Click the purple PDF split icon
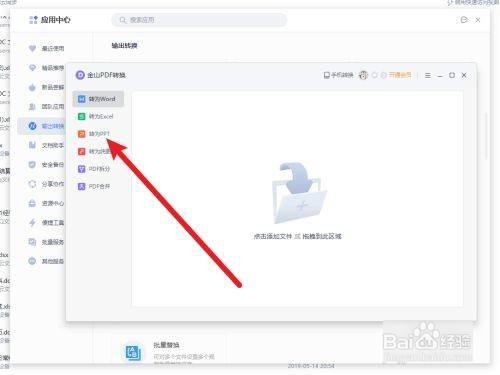The width and height of the screenshot is (500, 375). pos(81,169)
